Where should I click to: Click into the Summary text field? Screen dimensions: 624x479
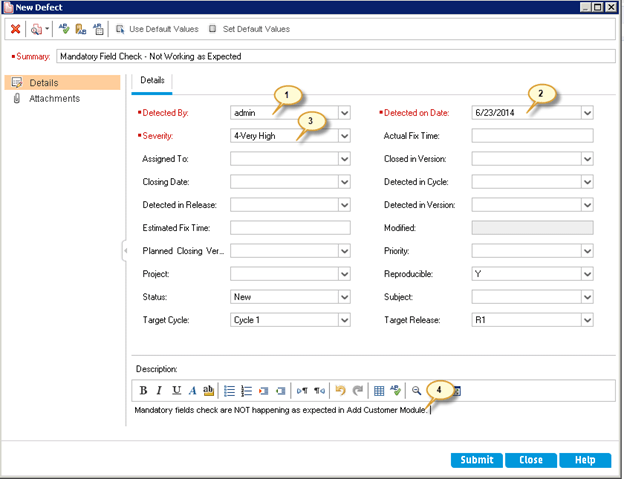[335, 57]
